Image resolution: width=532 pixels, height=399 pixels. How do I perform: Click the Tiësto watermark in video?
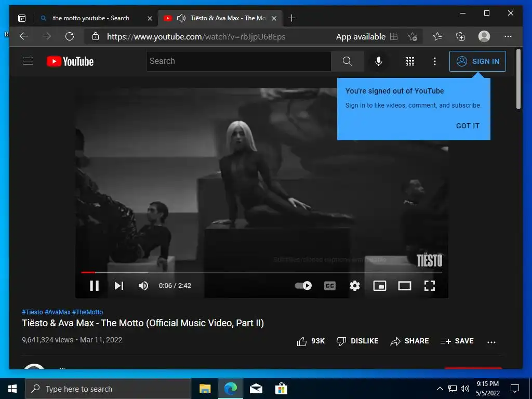(429, 260)
